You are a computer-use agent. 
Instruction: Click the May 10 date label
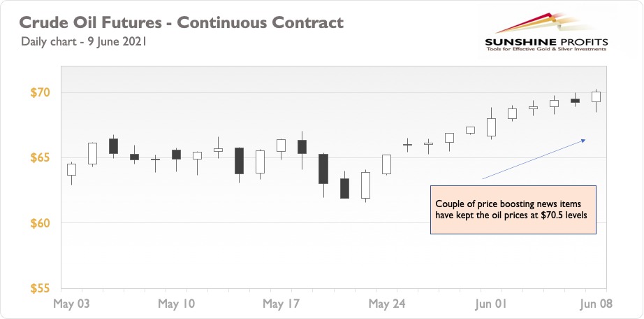[x=177, y=304]
